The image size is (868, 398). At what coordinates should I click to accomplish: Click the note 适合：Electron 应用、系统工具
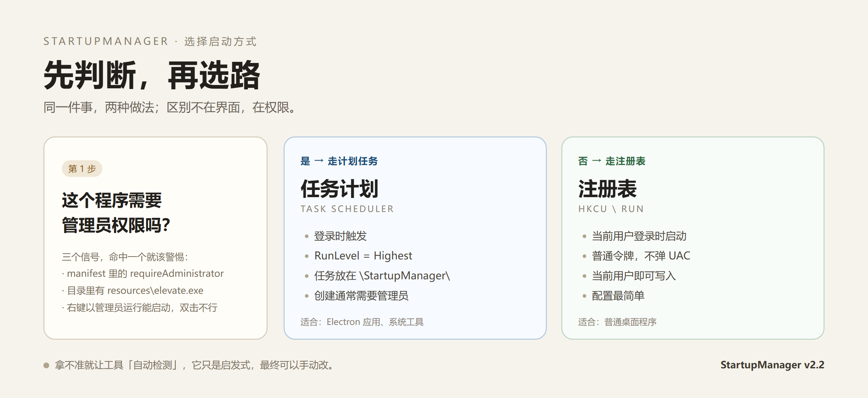(x=362, y=322)
